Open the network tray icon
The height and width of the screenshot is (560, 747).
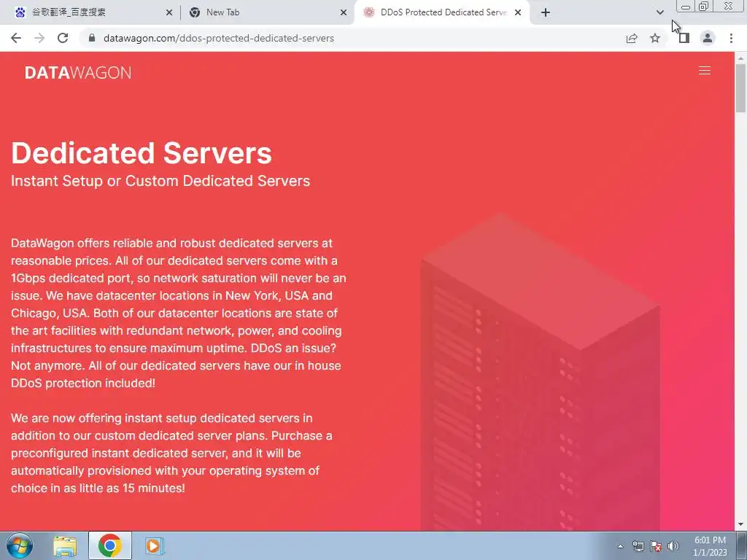pyautogui.click(x=638, y=546)
